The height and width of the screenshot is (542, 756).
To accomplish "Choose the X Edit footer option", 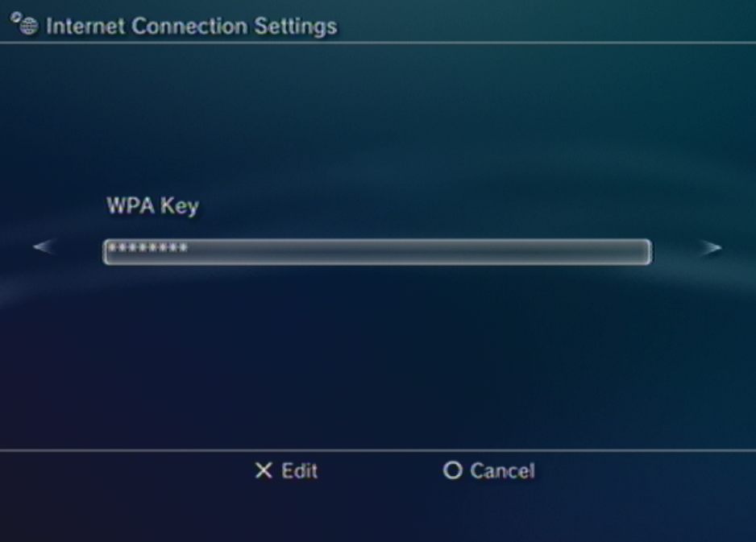I will 286,470.
